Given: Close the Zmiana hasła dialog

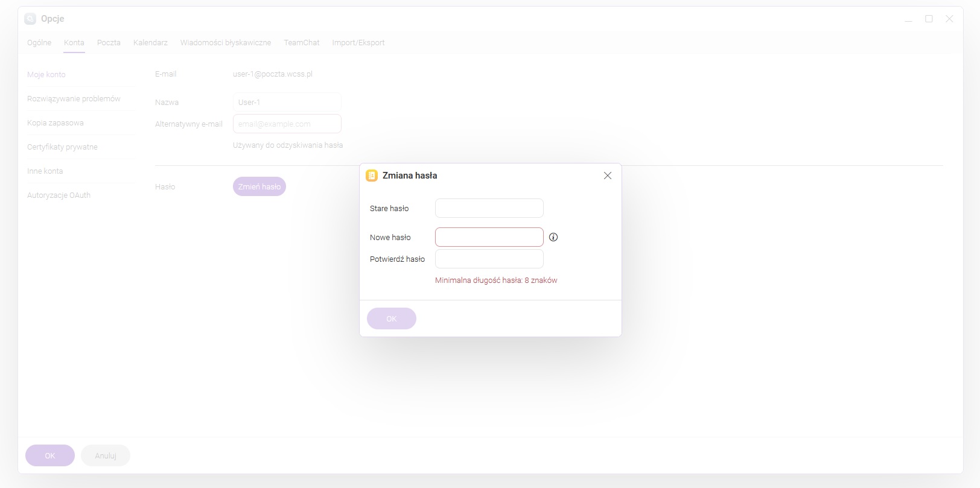Looking at the screenshot, I should [x=608, y=176].
